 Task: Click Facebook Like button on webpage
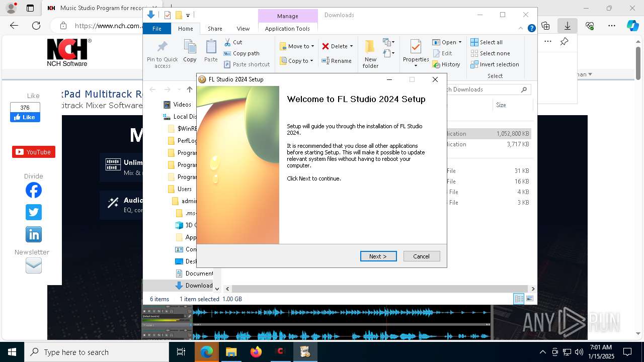(x=25, y=117)
